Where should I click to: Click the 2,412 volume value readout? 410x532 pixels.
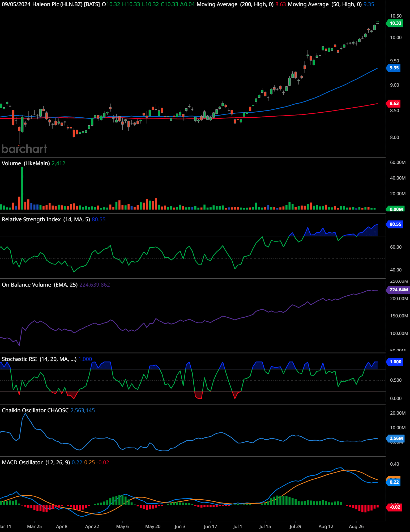pyautogui.click(x=58, y=163)
